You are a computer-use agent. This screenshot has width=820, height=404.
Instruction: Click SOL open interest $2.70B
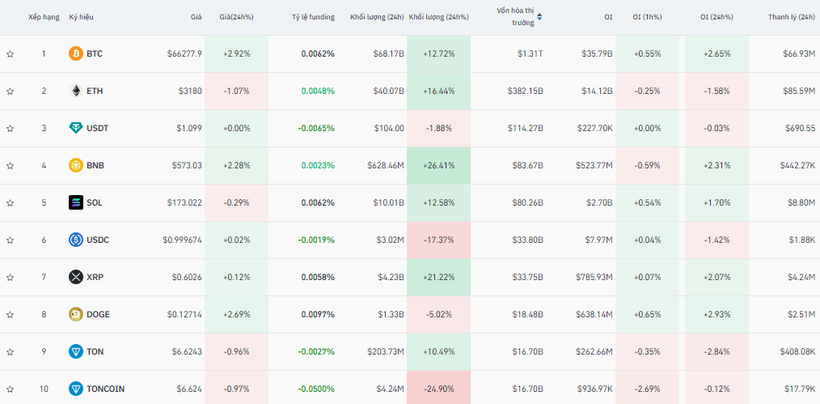pyautogui.click(x=601, y=203)
